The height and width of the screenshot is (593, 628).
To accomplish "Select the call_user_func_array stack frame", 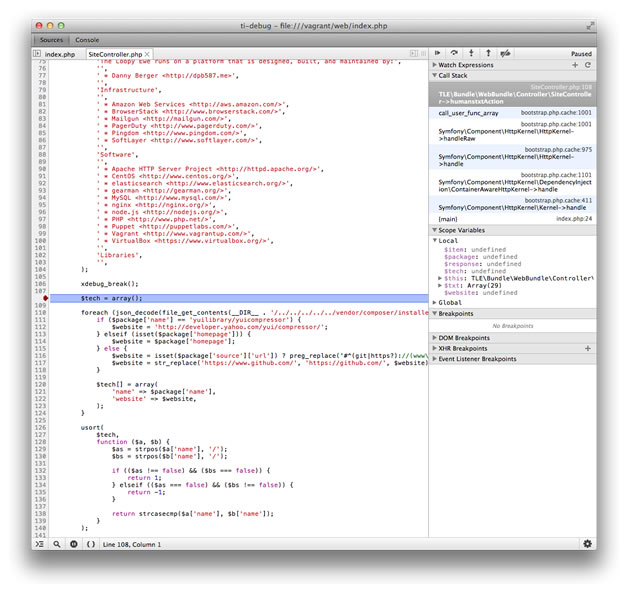I will pyautogui.click(x=468, y=113).
